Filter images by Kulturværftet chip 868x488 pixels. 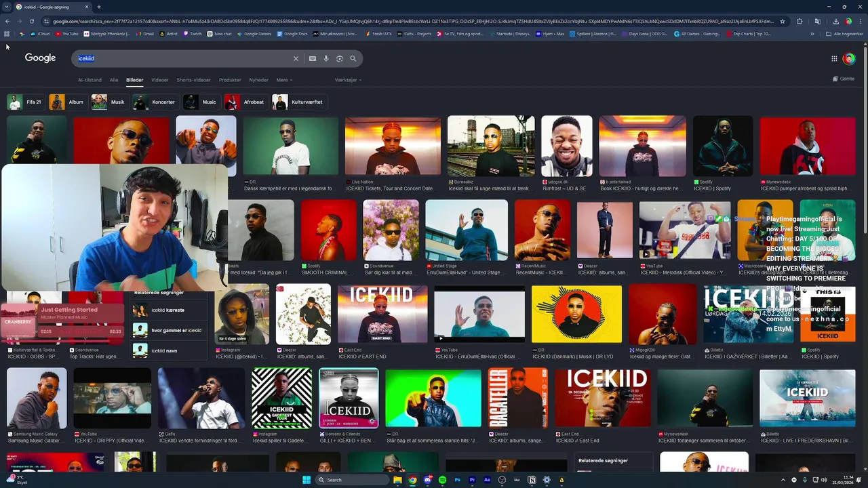click(299, 102)
